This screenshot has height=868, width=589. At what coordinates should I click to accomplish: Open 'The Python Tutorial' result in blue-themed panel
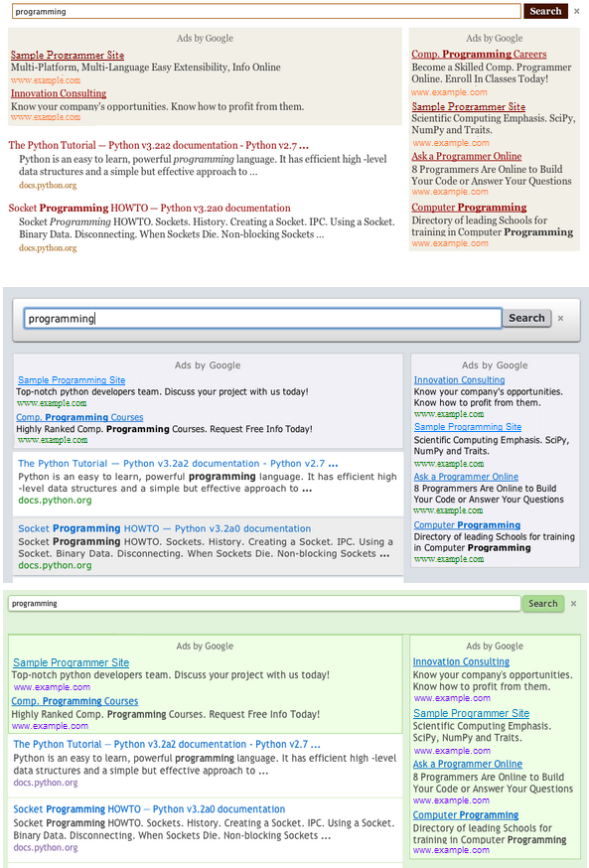click(178, 464)
